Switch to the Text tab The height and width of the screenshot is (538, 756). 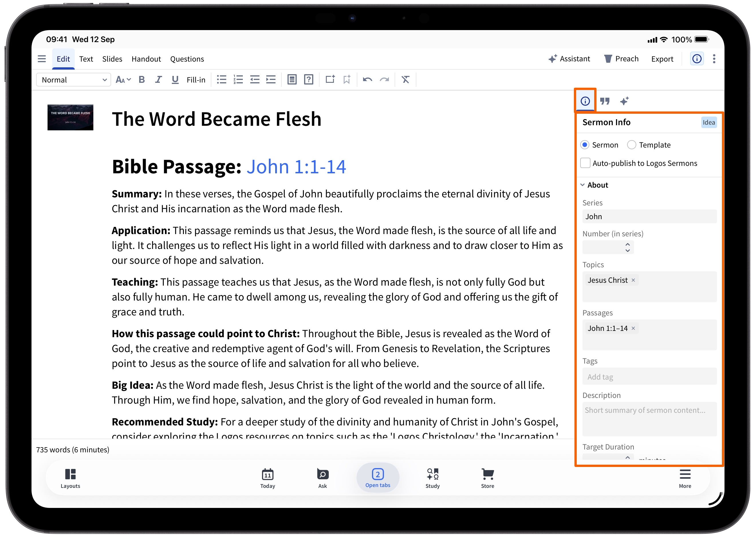click(x=86, y=59)
